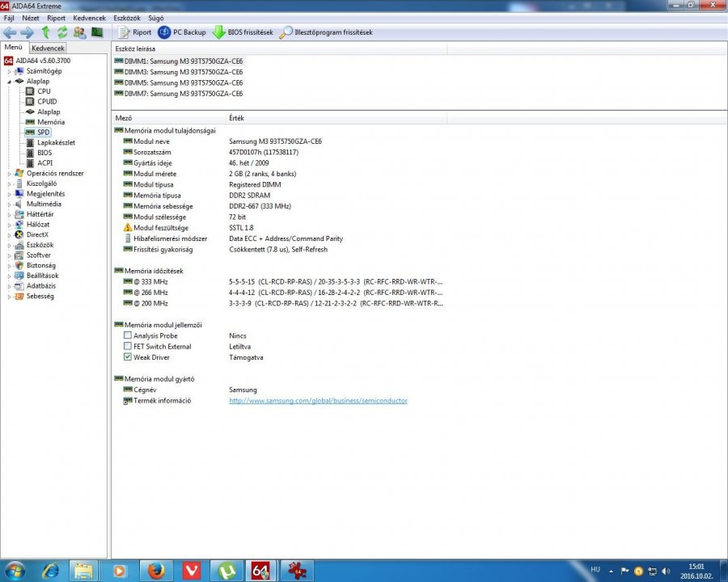Select the @ 333 MHz timing row
Image resolution: width=728 pixels, height=582 pixels.
point(283,282)
